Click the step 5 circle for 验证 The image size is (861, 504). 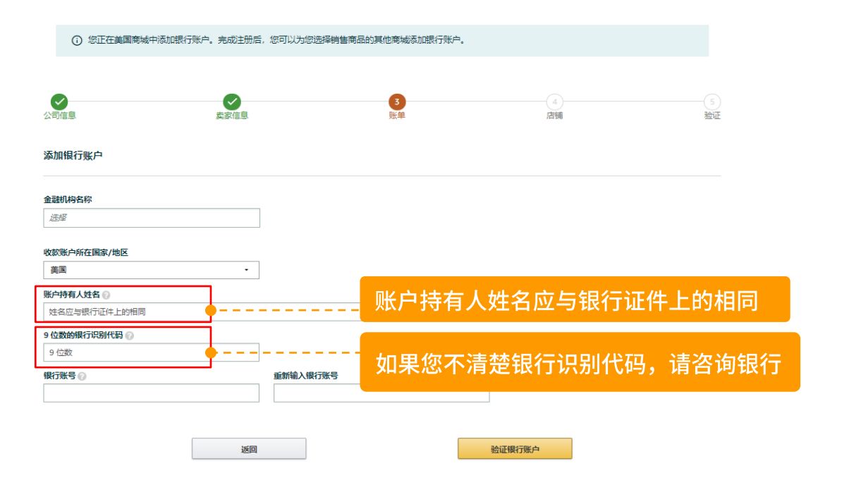tap(712, 99)
